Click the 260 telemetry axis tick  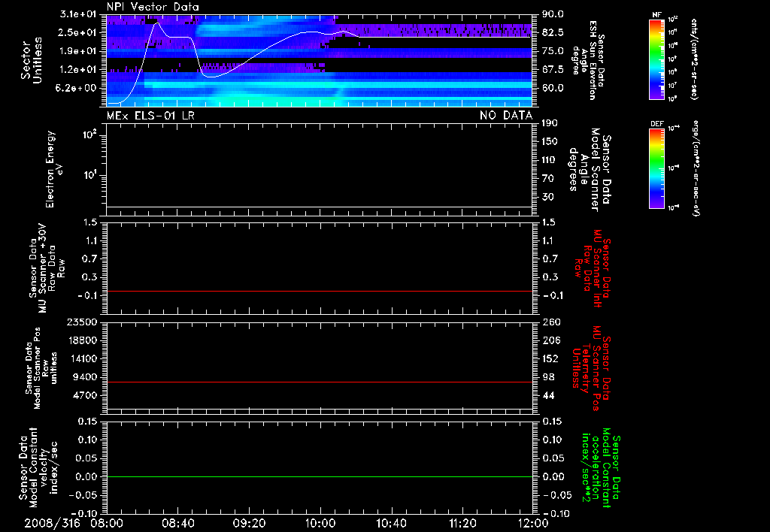(551, 322)
